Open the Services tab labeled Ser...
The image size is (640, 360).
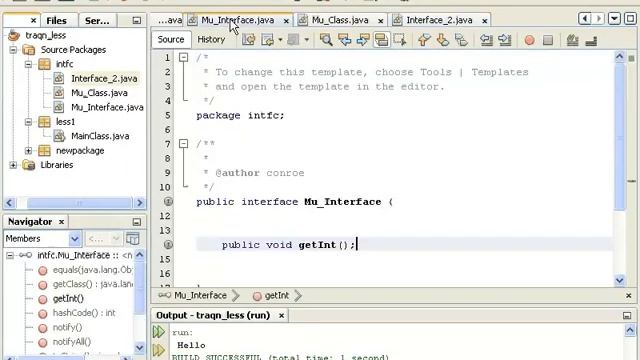click(97, 20)
